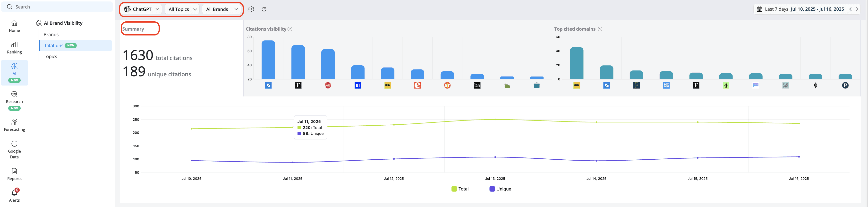868x207 pixels.
Task: Click the blue BI logo under the chart
Action: pos(358,85)
